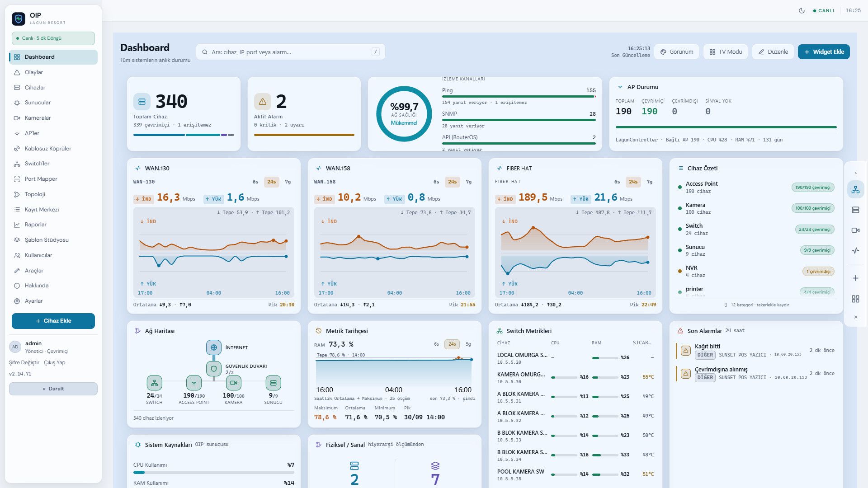Click the OIP shield logo
The height and width of the screenshot is (488, 868).
[19, 19]
